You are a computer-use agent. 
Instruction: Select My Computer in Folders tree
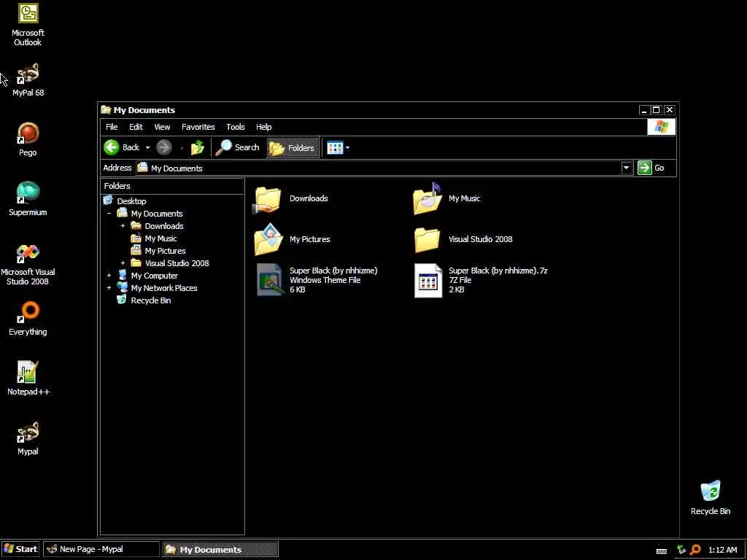[x=155, y=275]
